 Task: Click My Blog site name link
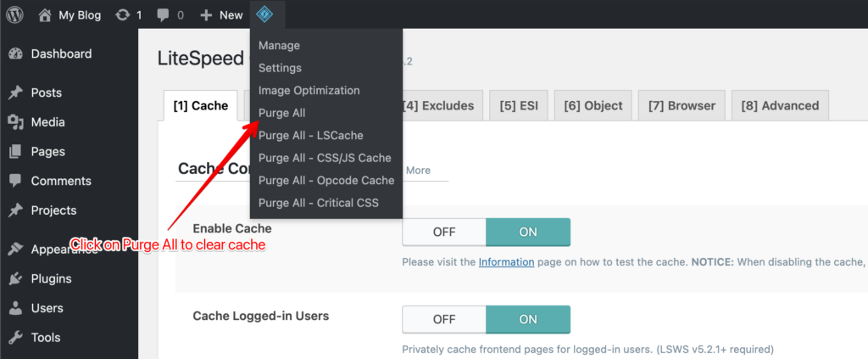tap(80, 15)
